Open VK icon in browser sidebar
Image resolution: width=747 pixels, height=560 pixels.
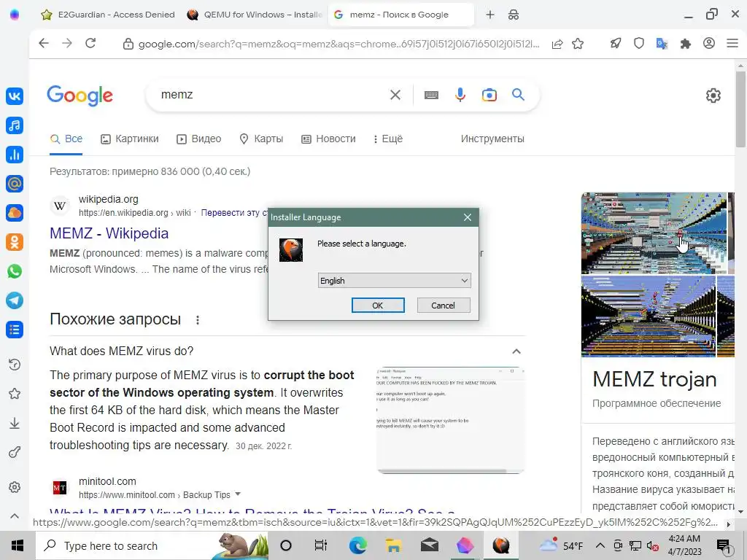click(15, 96)
